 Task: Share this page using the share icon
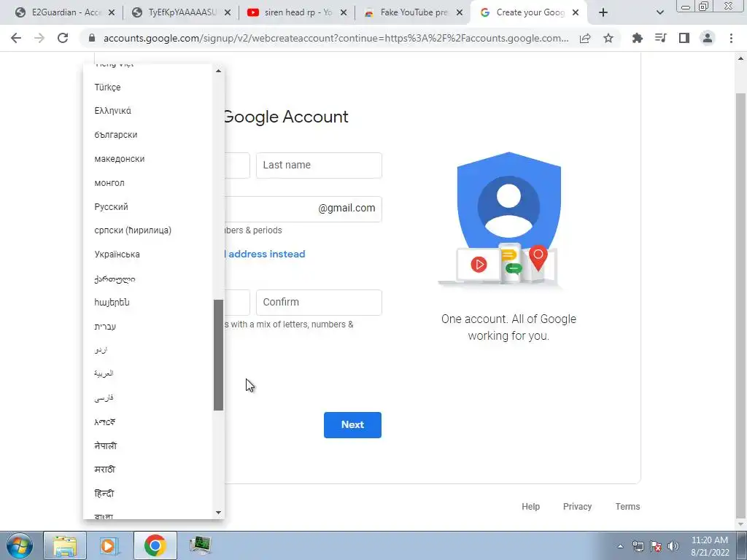pos(585,38)
